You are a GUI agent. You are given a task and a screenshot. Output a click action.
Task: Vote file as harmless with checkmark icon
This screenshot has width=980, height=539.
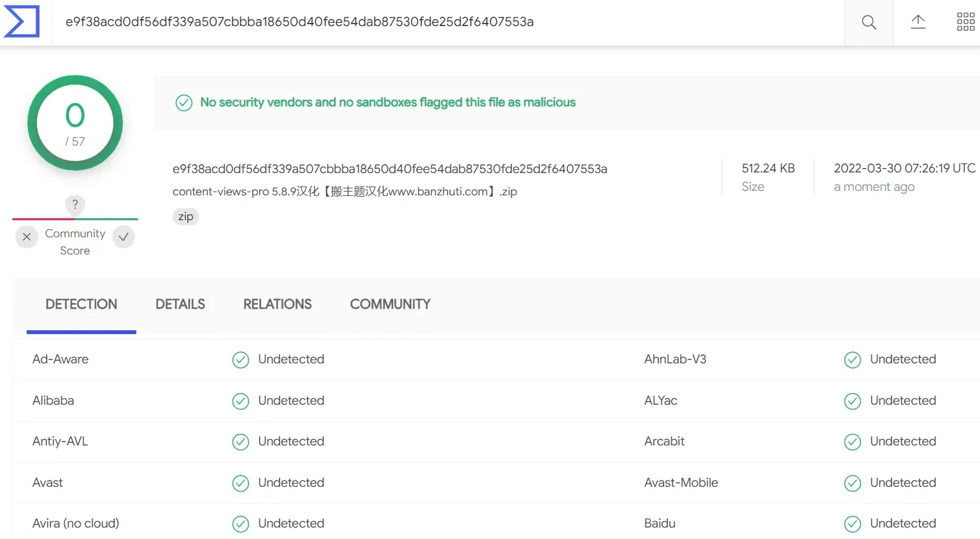click(124, 237)
